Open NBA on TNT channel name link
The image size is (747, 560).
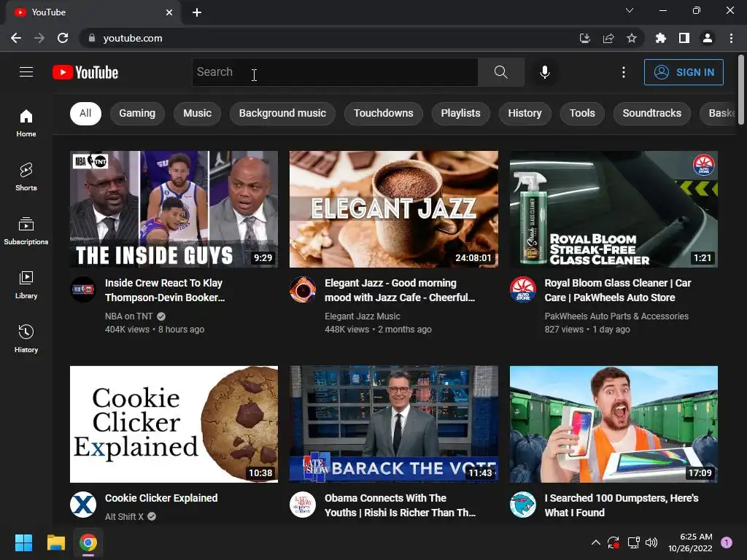click(128, 316)
